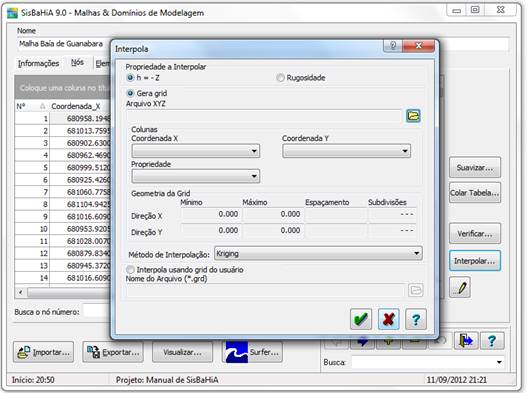Click the Direção X Espaçamento field
This screenshot has width=527, height=393.
(x=336, y=214)
